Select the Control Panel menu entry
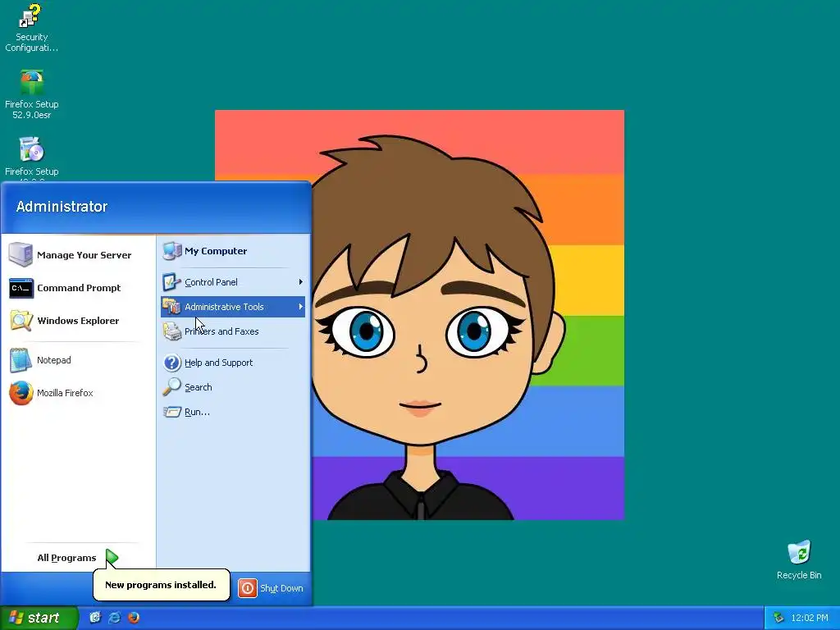 coord(233,282)
